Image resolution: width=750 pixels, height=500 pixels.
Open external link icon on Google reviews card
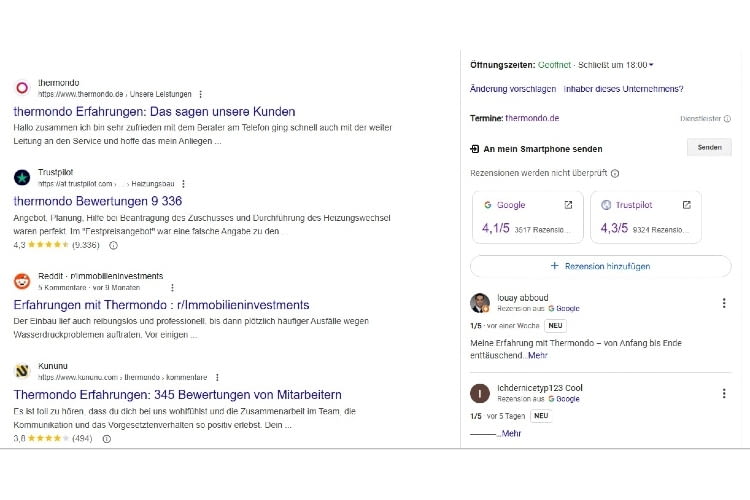point(568,205)
